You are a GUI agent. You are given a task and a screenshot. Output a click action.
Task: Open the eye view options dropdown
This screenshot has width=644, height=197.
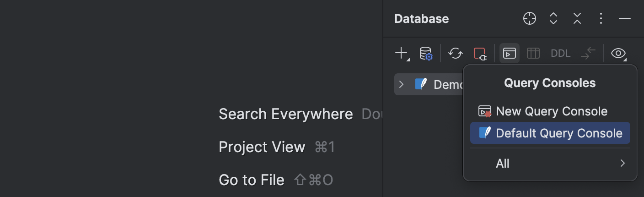618,54
